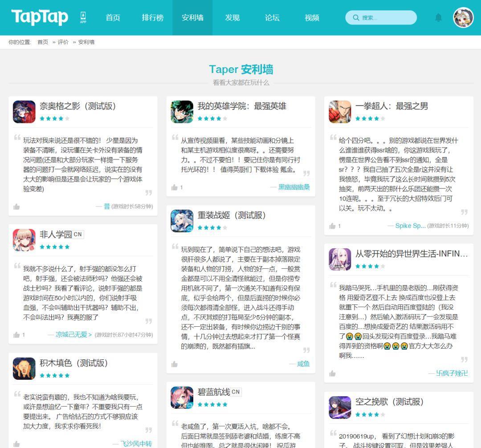The width and height of the screenshot is (481, 448).
Task: Open the 视频 navigation tab
Action: 312,18
